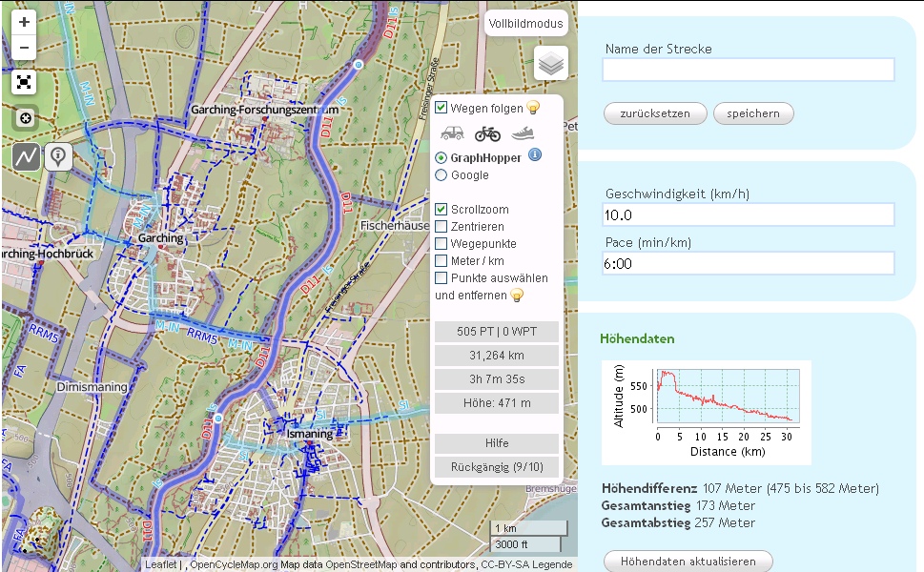Image resolution: width=924 pixels, height=572 pixels.
Task: Zoom in on the map
Action: point(25,22)
